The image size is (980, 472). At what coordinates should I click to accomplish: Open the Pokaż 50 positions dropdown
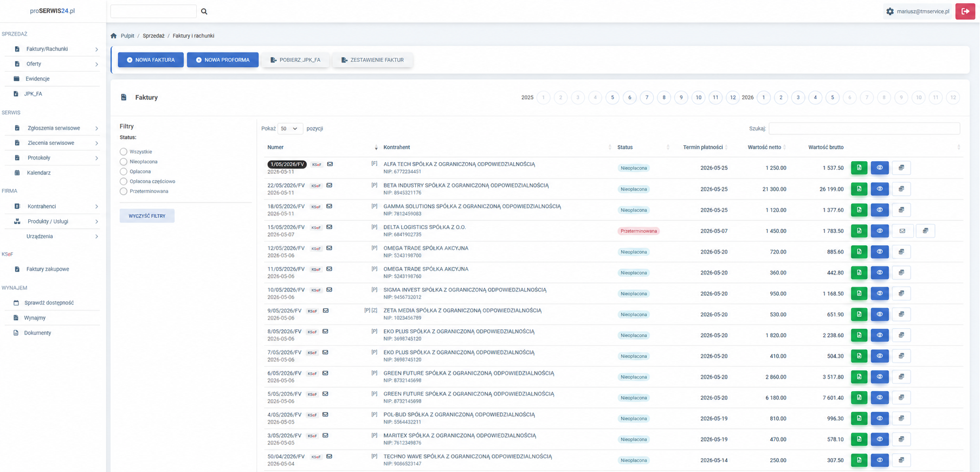click(x=290, y=129)
